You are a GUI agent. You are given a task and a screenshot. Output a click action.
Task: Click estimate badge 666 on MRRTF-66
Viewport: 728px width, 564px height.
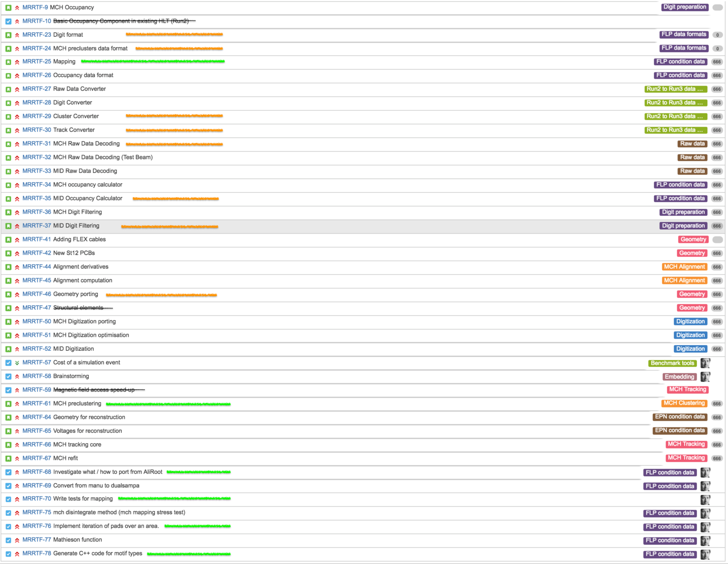pos(717,445)
